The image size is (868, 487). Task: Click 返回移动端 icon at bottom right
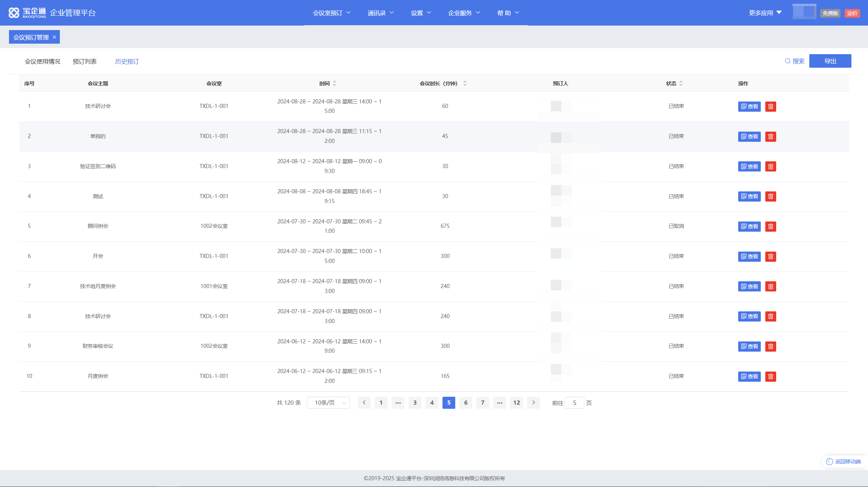pyautogui.click(x=829, y=461)
